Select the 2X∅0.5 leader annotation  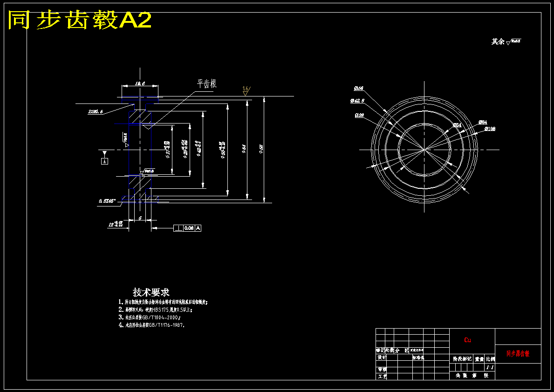click(x=96, y=112)
